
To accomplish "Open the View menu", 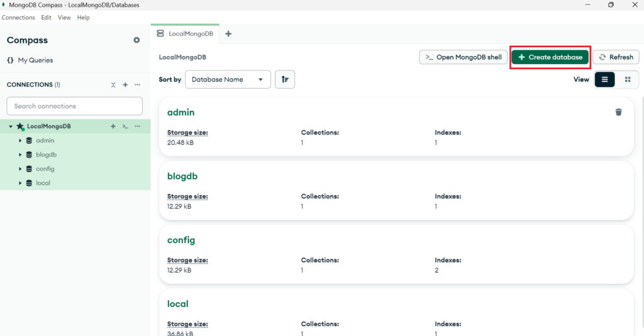I will (64, 18).
